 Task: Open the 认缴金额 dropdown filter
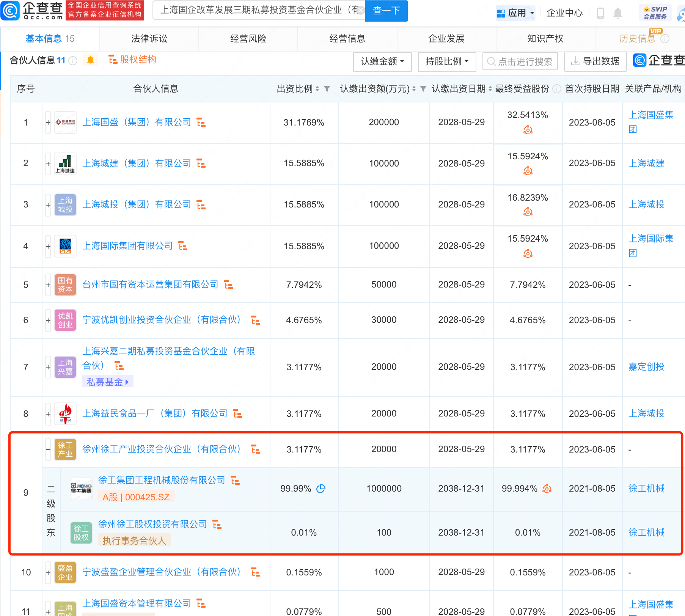pyautogui.click(x=382, y=61)
